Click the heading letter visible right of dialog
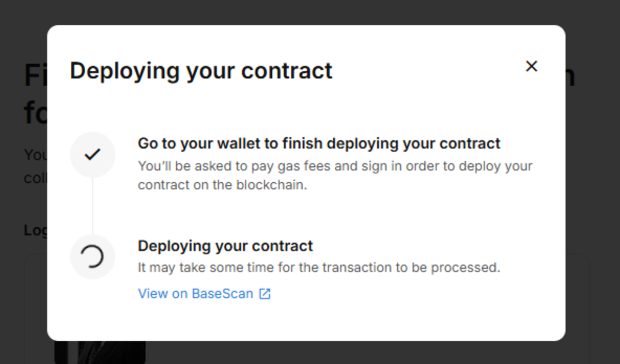 click(570, 77)
